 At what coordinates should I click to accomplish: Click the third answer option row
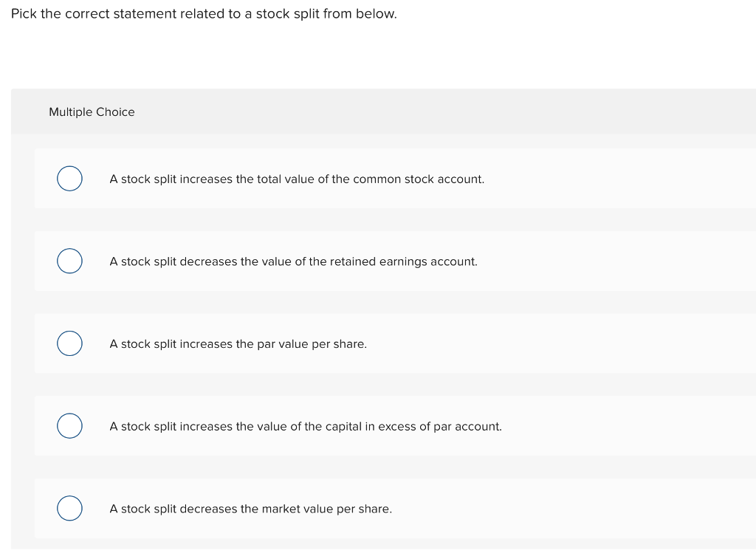(x=369, y=343)
